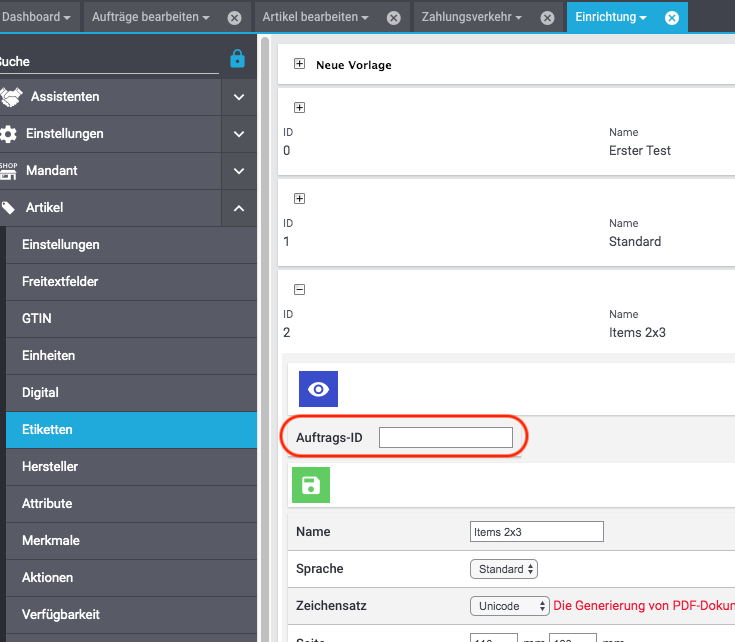
Task: Click the blue eye preview icon
Action: coord(318,389)
